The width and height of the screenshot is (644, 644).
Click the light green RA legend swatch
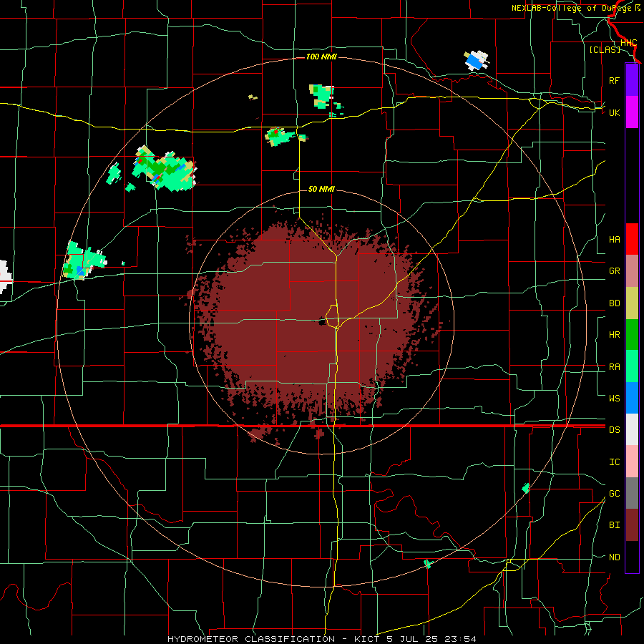pos(632,366)
